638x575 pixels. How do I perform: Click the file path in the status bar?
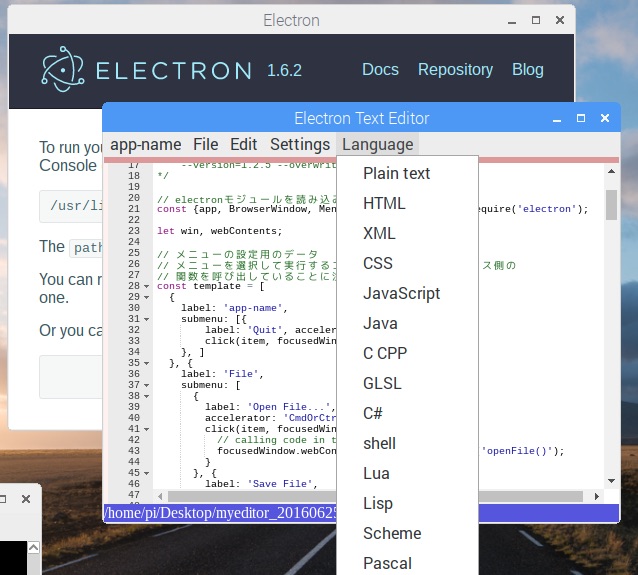click(x=221, y=513)
